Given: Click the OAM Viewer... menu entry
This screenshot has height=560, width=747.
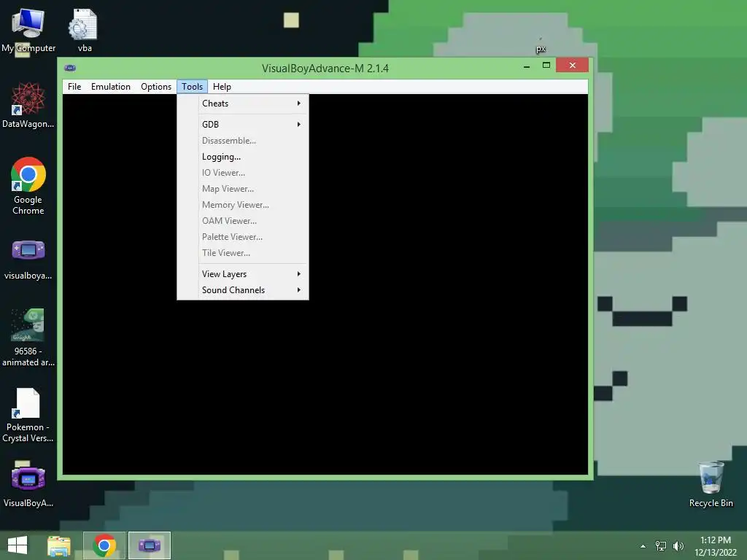Looking at the screenshot, I should 243,221.
